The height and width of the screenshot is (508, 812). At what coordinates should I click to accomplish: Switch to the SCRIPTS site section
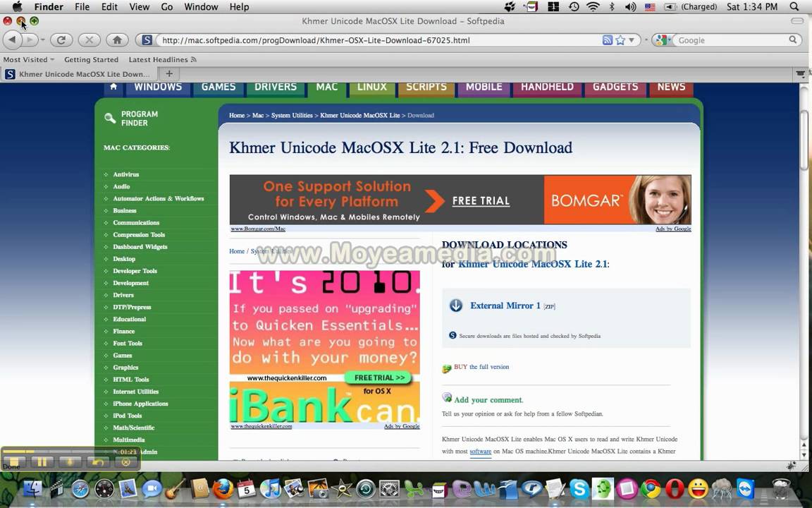pos(426,87)
